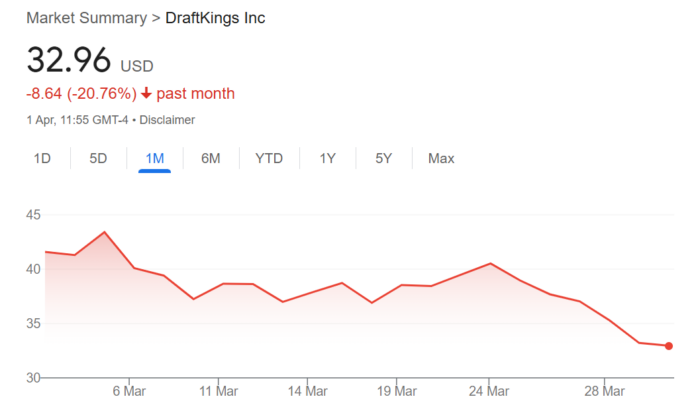Screen dimensions: 700x413
Task: Click the 6 Mar axis label
Action: 130,390
